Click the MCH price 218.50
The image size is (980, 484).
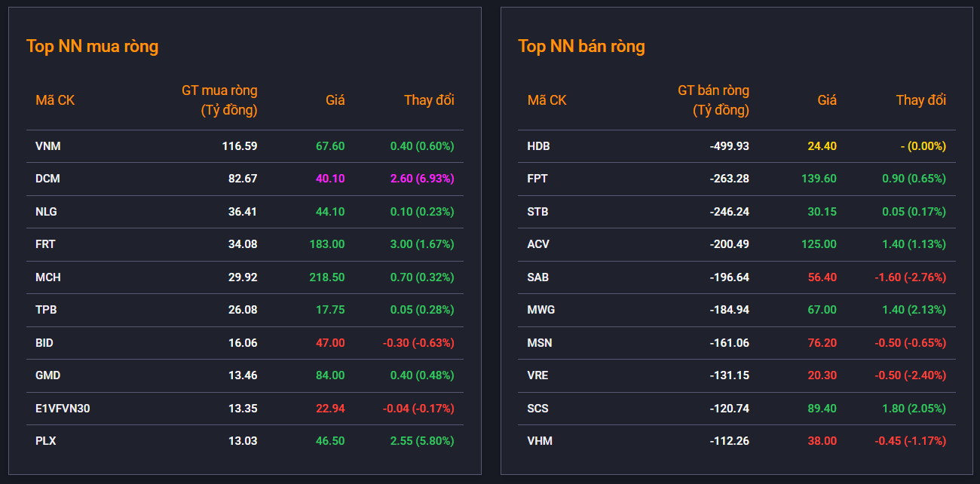(x=327, y=277)
